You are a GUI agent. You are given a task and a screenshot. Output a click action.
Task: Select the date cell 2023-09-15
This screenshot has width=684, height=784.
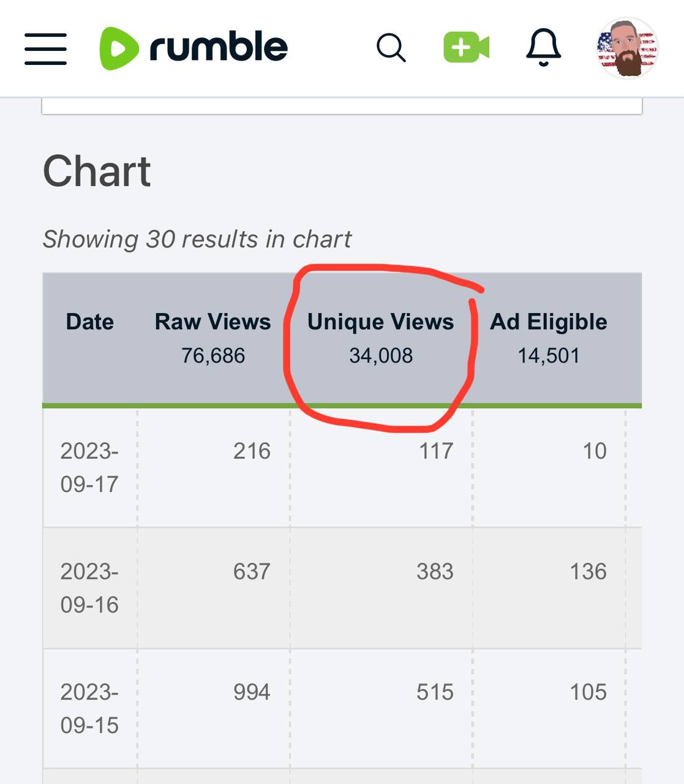89,709
